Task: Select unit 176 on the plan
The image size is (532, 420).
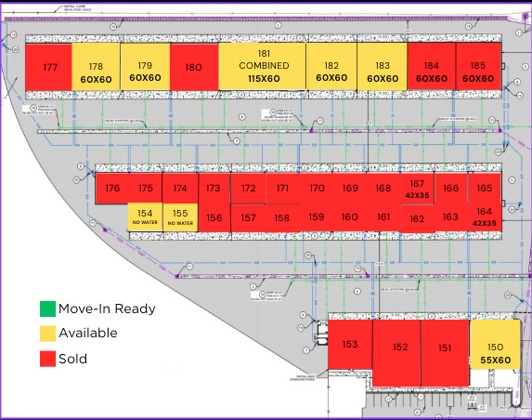Action: click(x=112, y=189)
